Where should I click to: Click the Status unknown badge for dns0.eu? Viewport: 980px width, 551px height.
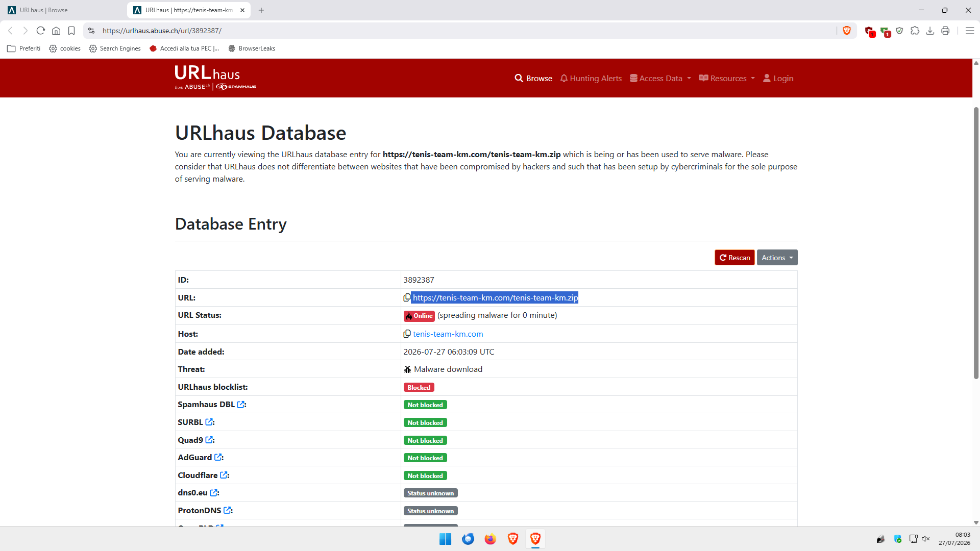(x=430, y=493)
